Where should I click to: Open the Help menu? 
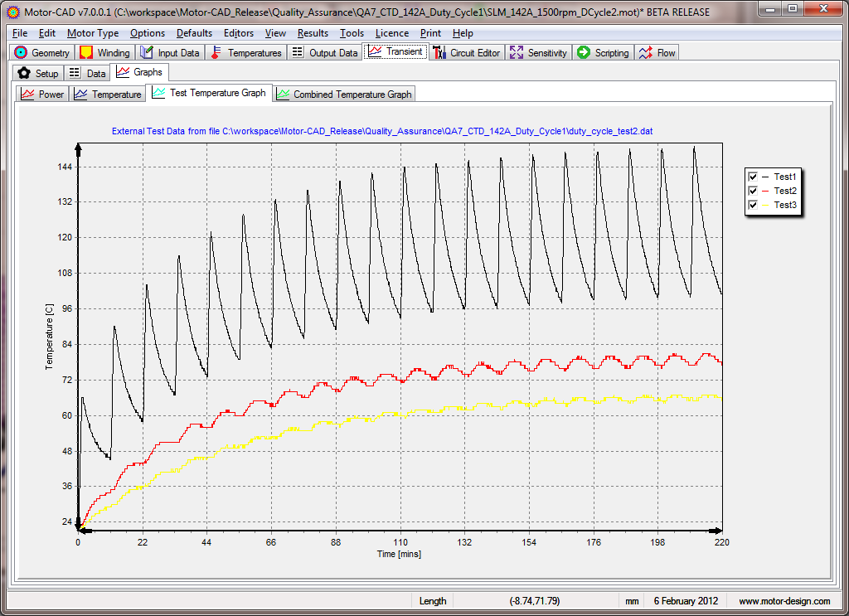(x=463, y=33)
